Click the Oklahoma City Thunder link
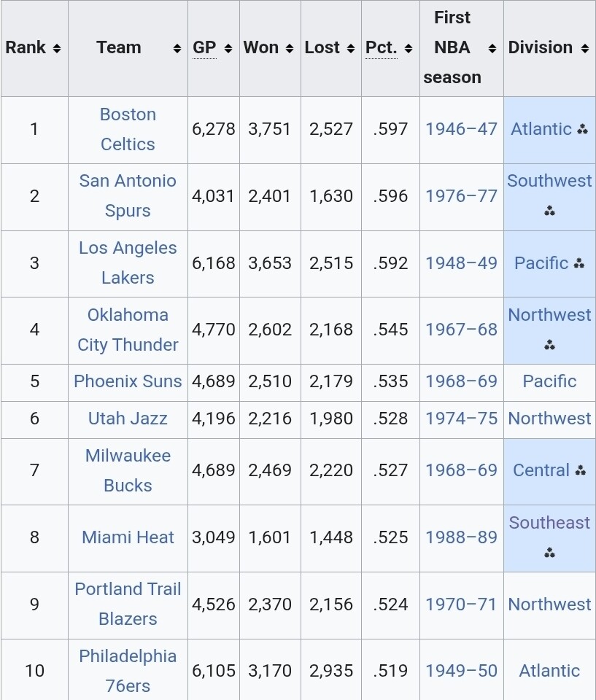The width and height of the screenshot is (596, 700). [x=128, y=330]
